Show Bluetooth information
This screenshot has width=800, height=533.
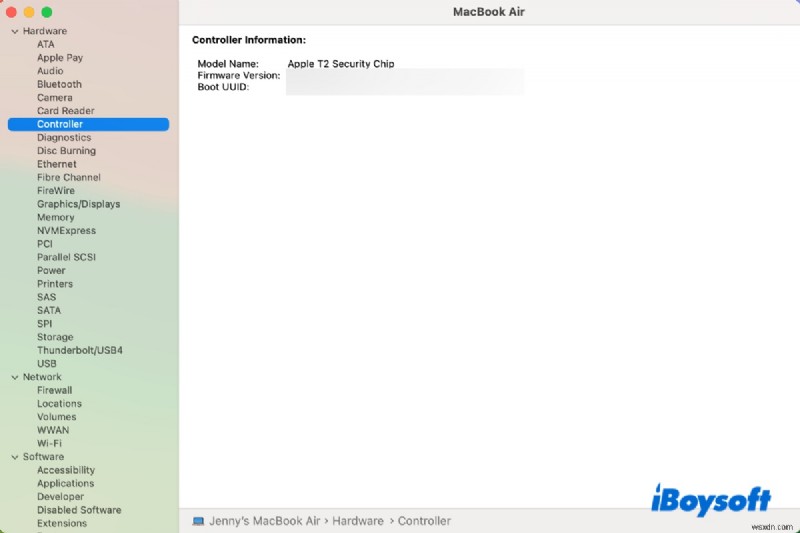pyautogui.click(x=59, y=84)
